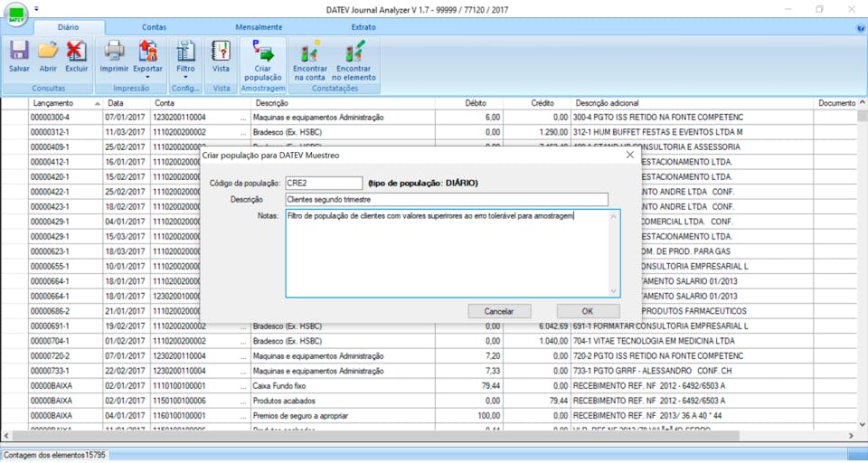Open quick access toolbar dropdown arrow
This screenshot has width=868, height=463.
pos(37,9)
